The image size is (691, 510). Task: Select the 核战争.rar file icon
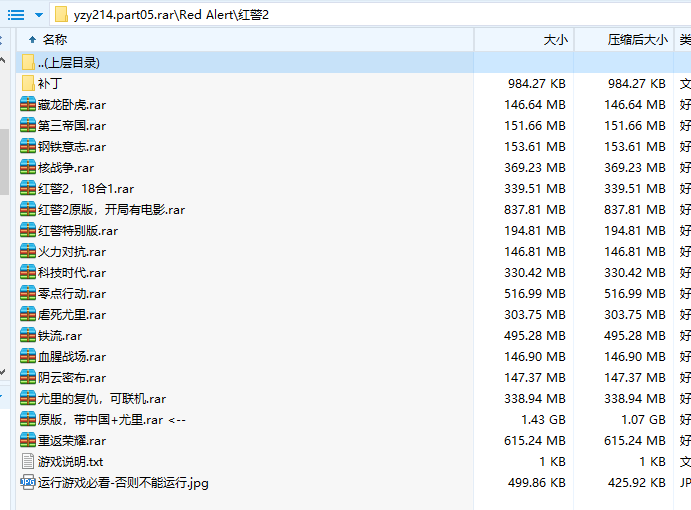click(x=28, y=167)
